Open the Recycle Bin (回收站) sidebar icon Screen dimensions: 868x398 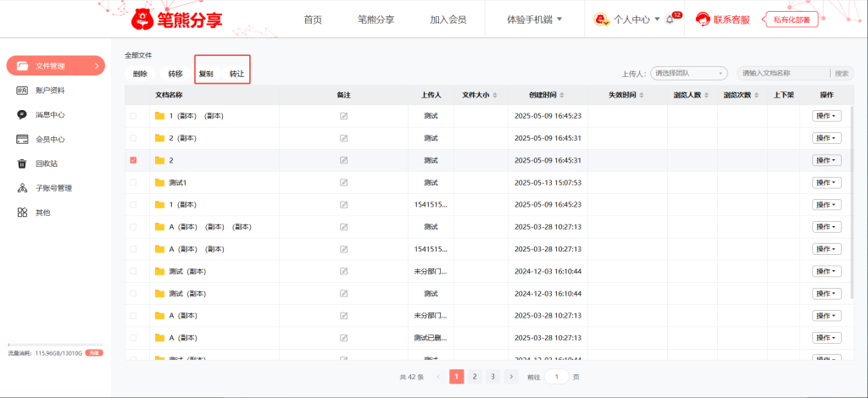coord(22,163)
